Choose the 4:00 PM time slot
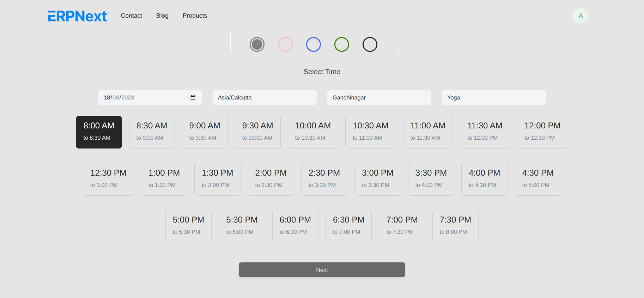Viewport: 644px width, 298px height. (x=485, y=179)
